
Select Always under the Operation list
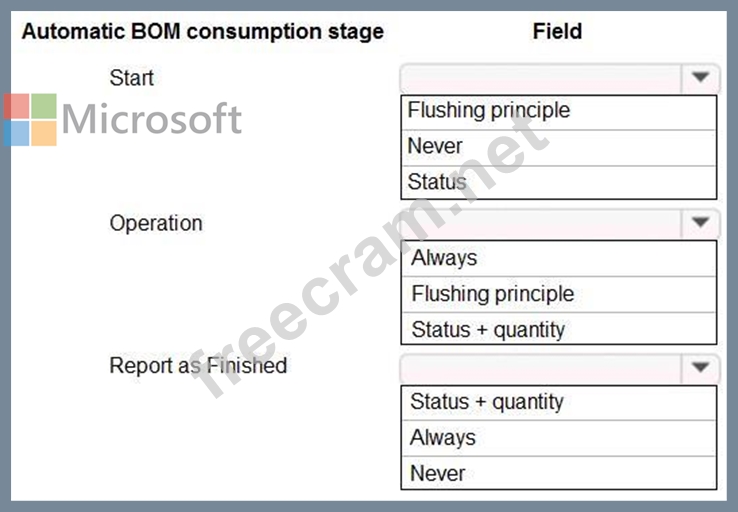coord(559,258)
